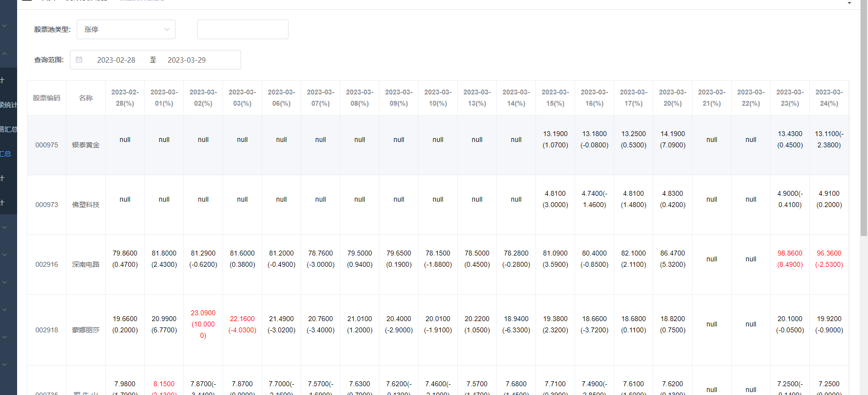Click the 2023-03-15(%) column header
The height and width of the screenshot is (395, 868).
pyautogui.click(x=555, y=98)
